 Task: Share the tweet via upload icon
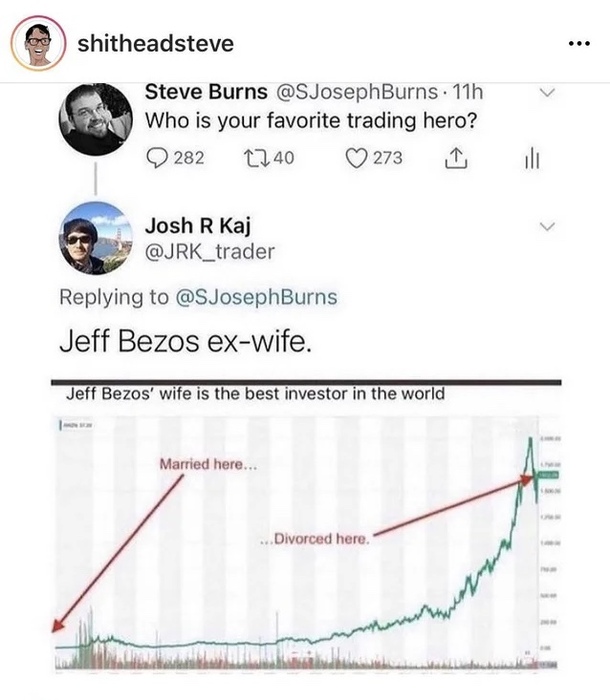click(454, 156)
